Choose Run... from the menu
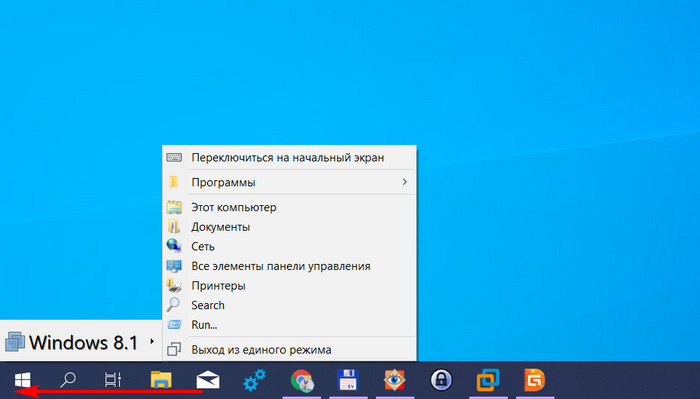Image resolution: width=700 pixels, height=399 pixels. [290, 325]
